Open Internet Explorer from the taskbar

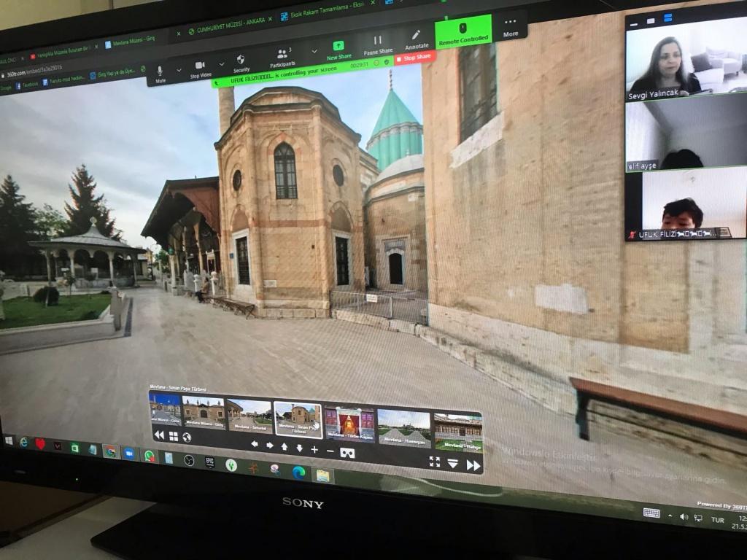23,443
